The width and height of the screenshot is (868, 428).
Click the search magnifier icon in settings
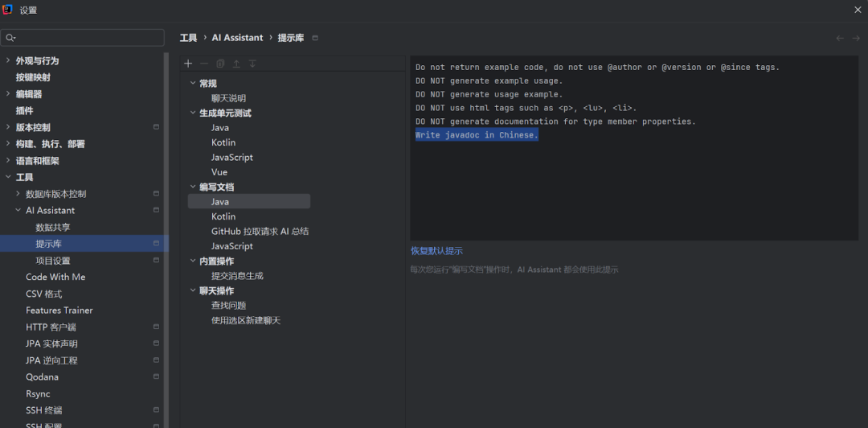tap(10, 38)
